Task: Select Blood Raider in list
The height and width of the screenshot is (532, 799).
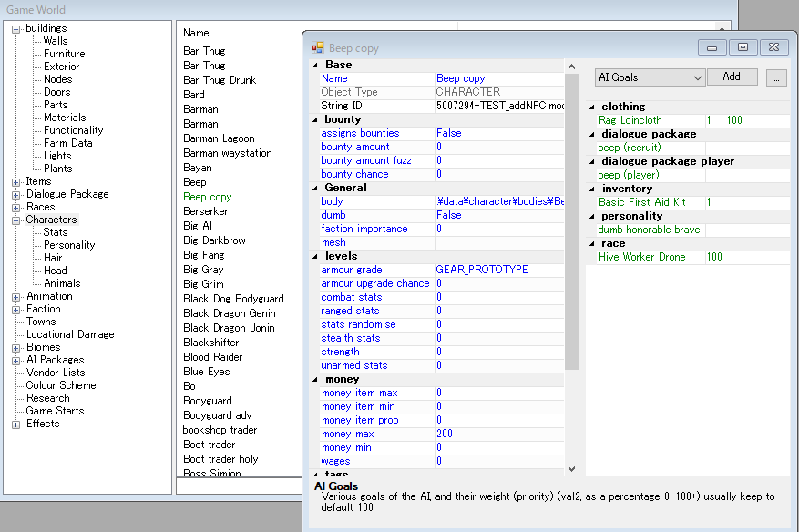Action: (212, 357)
